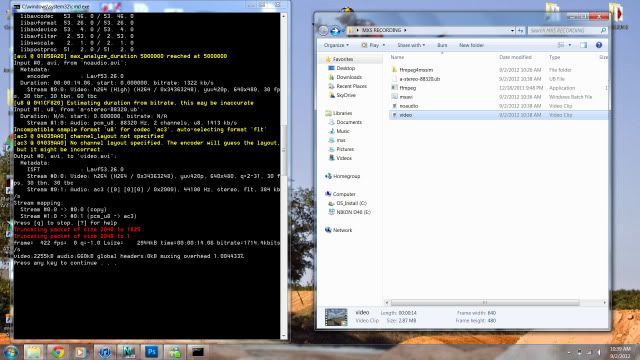Open the OS_Install (C:) drive
This screenshot has height=360, width=640.
[351, 203]
